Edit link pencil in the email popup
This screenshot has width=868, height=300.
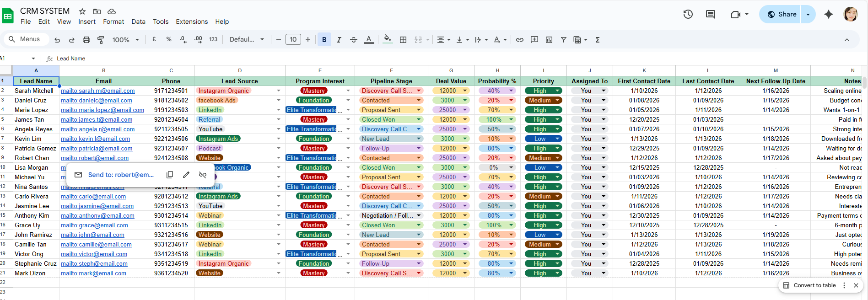(186, 175)
